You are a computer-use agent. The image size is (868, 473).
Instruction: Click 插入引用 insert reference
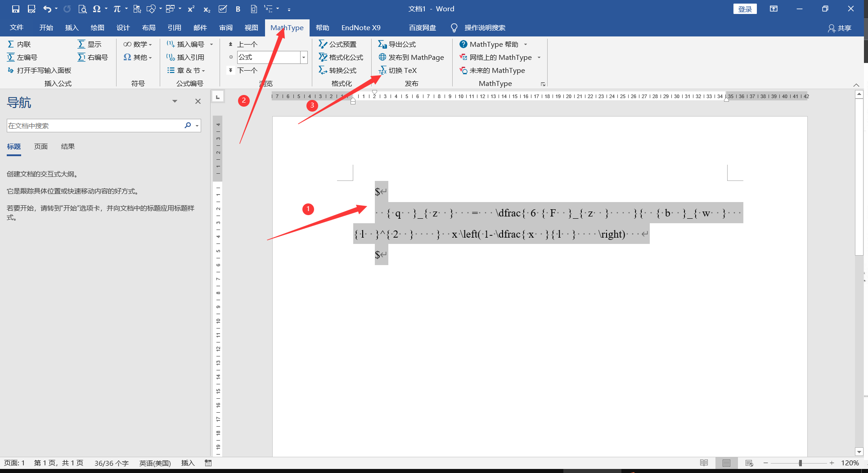tap(185, 57)
